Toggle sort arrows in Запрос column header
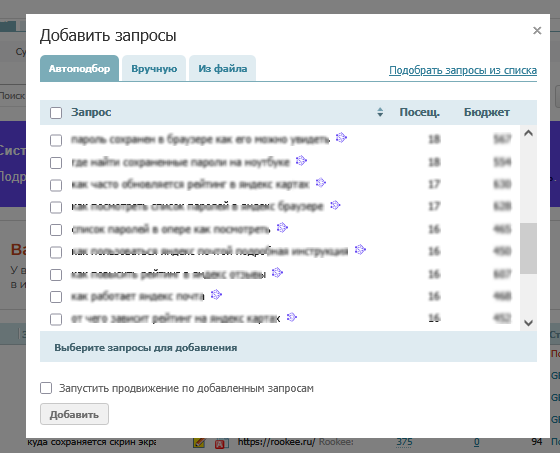The image size is (560, 453). pyautogui.click(x=380, y=112)
